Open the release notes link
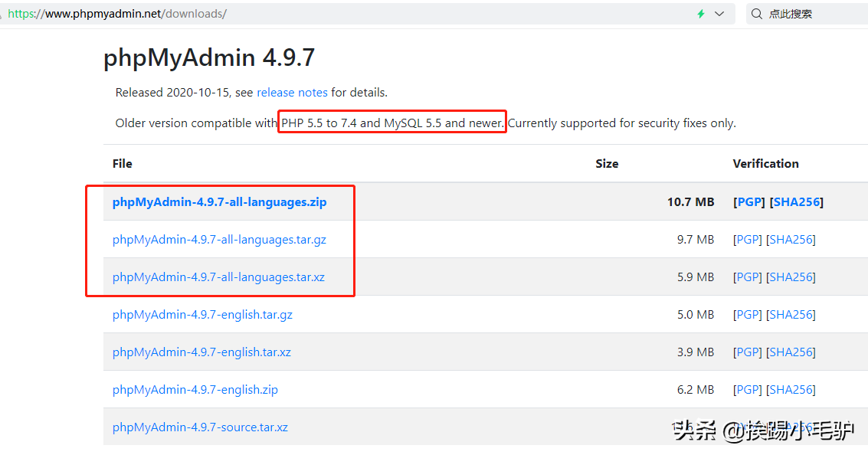This screenshot has height=455, width=868. (x=292, y=93)
